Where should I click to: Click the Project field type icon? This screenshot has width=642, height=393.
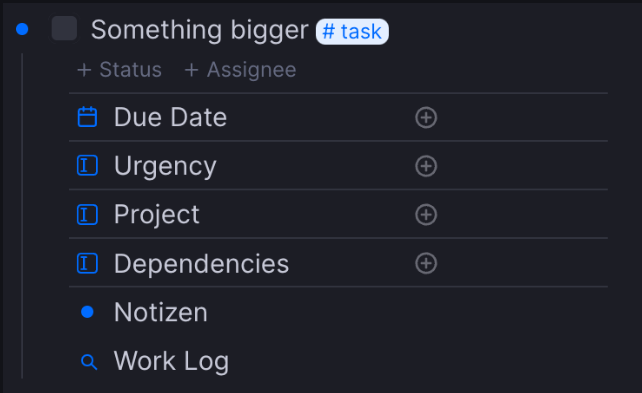pyautogui.click(x=87, y=215)
